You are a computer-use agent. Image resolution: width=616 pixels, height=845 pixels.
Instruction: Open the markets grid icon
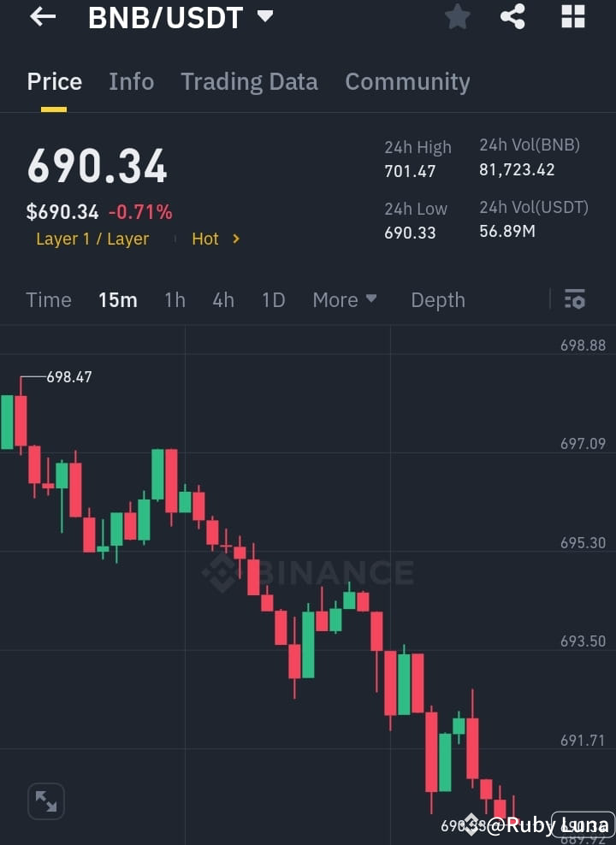tap(572, 17)
